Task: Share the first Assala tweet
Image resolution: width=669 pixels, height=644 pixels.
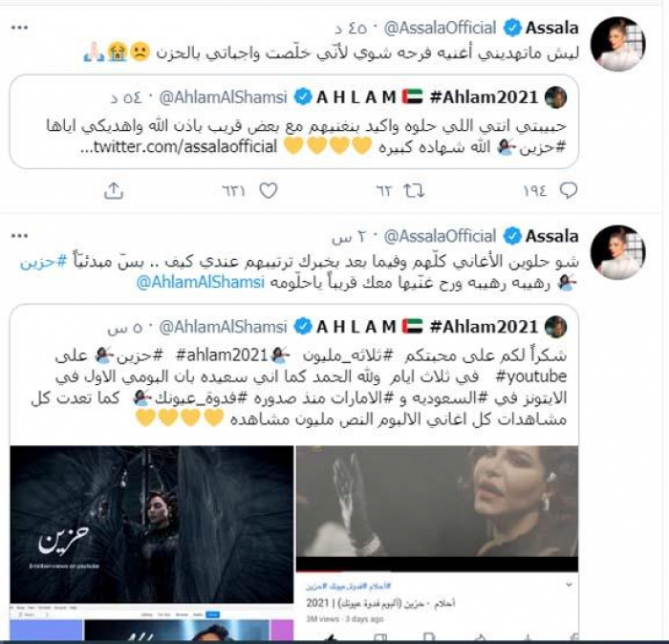Action: coord(114,191)
